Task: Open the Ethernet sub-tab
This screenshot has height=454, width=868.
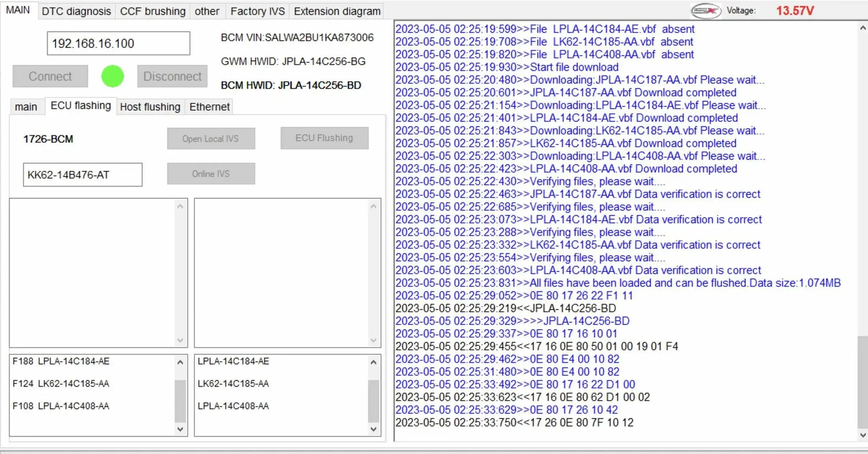Action: [x=209, y=107]
